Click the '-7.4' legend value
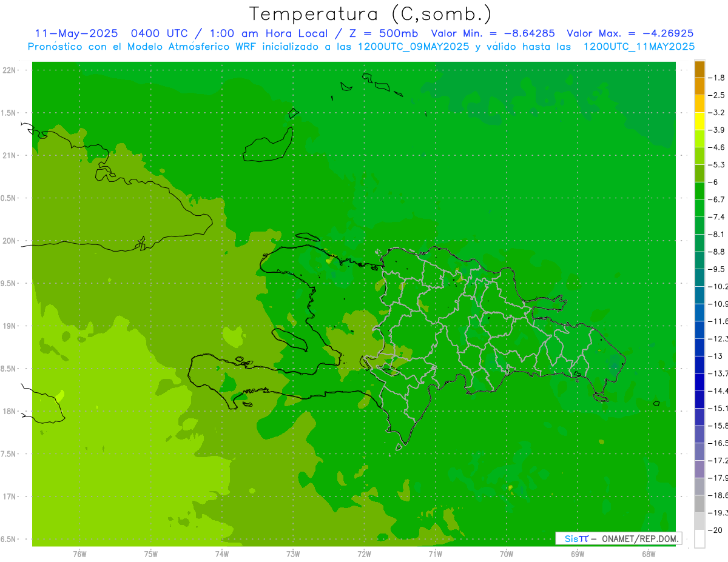This screenshot has width=728, height=562. click(x=716, y=216)
